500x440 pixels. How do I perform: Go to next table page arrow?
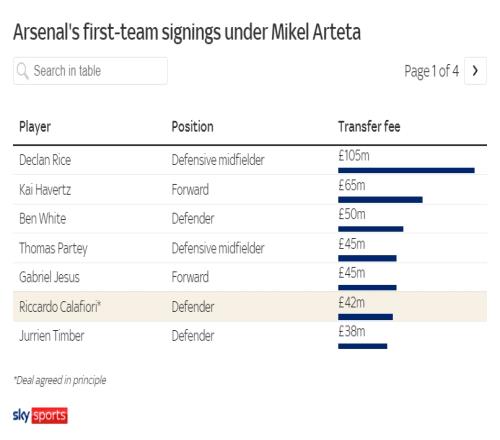tap(475, 71)
